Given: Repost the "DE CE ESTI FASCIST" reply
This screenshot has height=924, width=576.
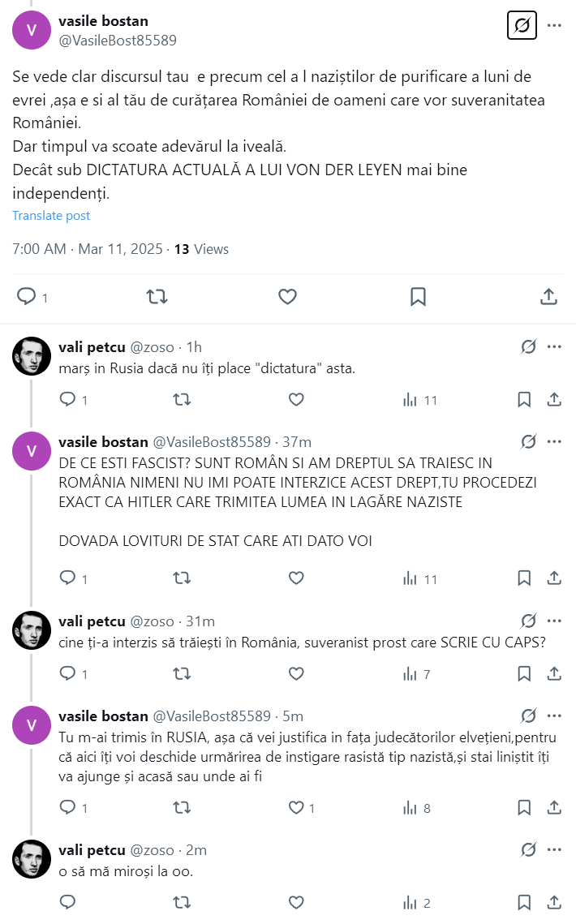Looking at the screenshot, I should [183, 578].
